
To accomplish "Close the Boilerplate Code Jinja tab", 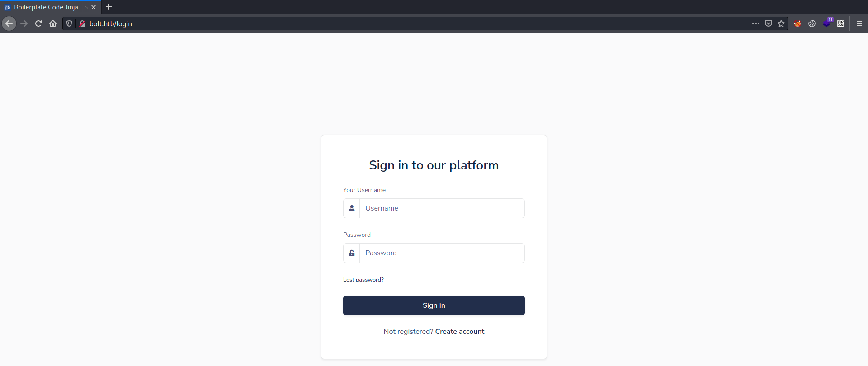I will coord(94,7).
